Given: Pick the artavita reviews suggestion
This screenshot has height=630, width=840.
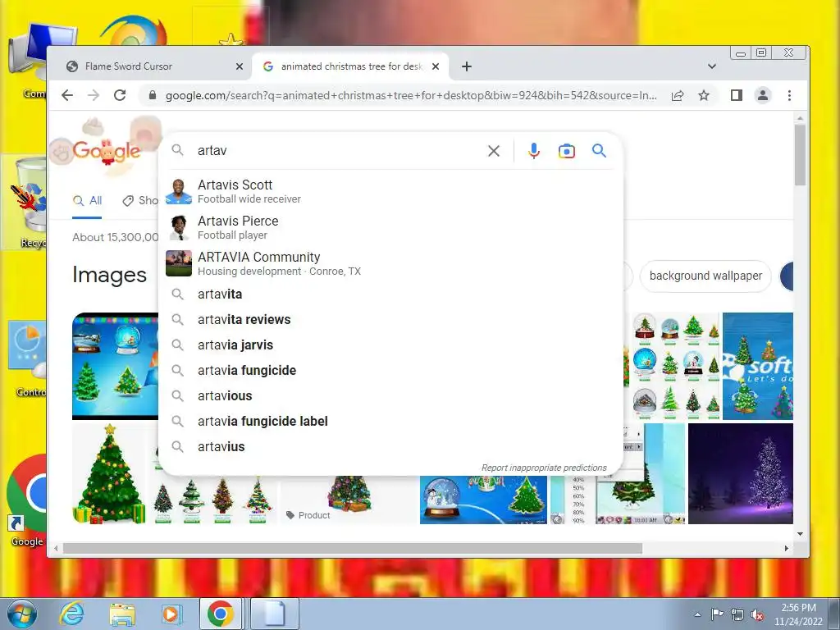Looking at the screenshot, I should point(391,319).
